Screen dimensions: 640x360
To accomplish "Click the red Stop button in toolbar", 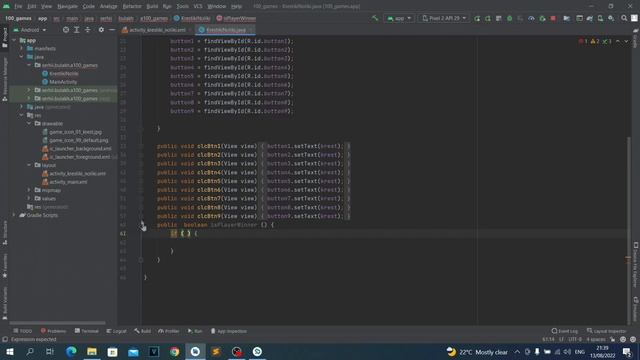I will (x=553, y=18).
